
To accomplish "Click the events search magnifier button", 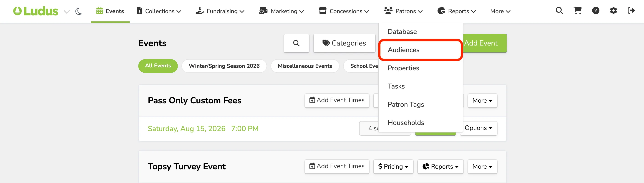I will (x=296, y=43).
